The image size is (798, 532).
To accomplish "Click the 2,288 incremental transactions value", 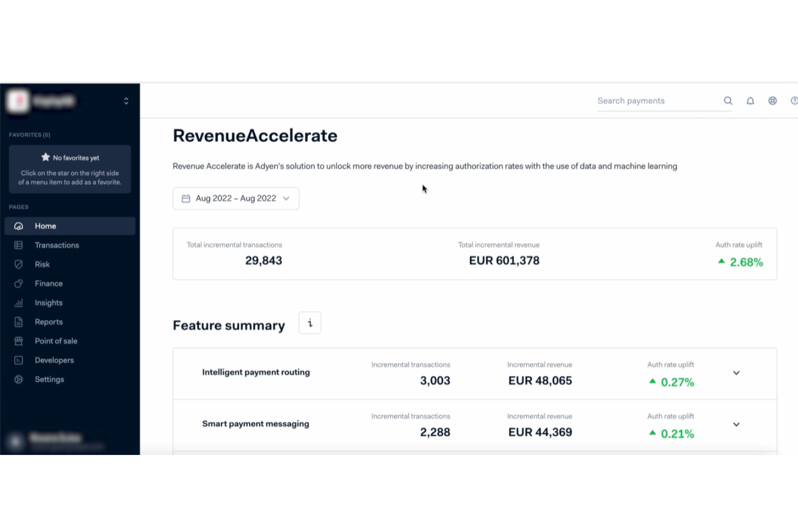I will (x=435, y=432).
